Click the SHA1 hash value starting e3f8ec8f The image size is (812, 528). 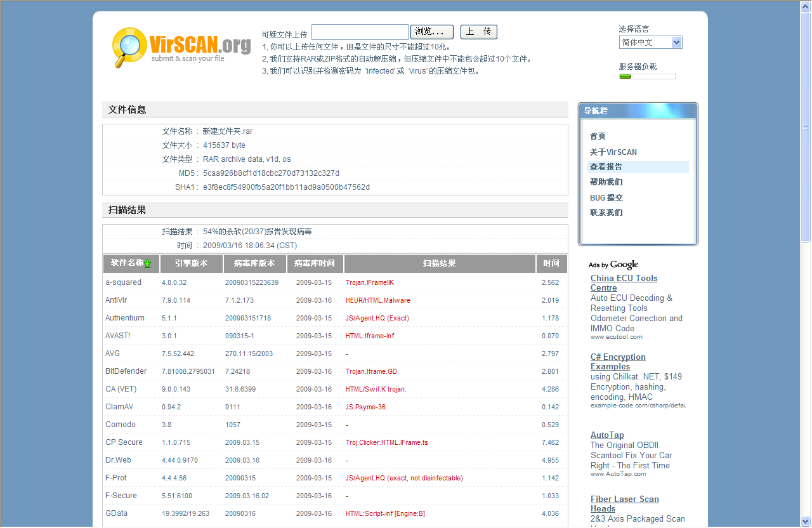pos(286,187)
